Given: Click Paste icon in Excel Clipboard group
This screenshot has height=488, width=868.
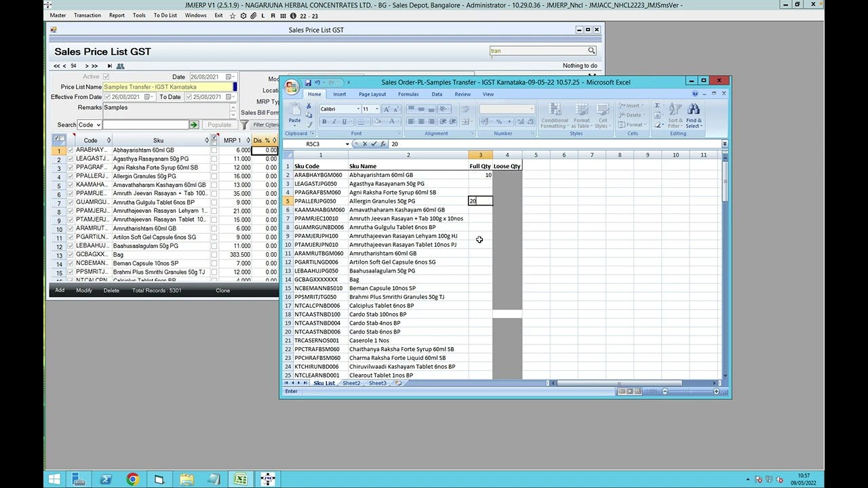Looking at the screenshot, I should click(x=294, y=113).
